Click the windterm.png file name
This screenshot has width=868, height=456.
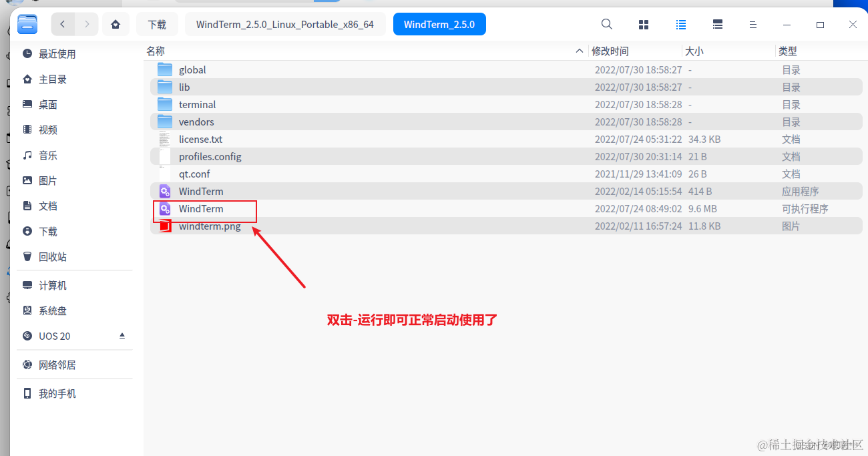pyautogui.click(x=210, y=226)
